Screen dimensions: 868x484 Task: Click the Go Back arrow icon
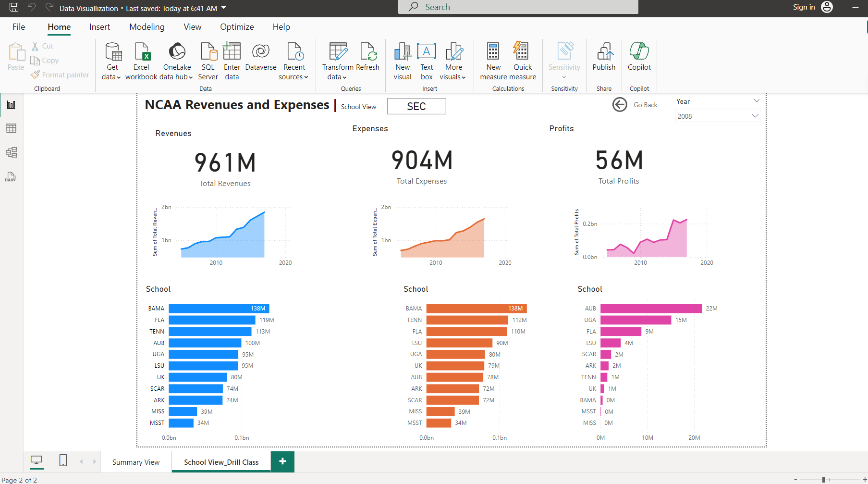[620, 104]
